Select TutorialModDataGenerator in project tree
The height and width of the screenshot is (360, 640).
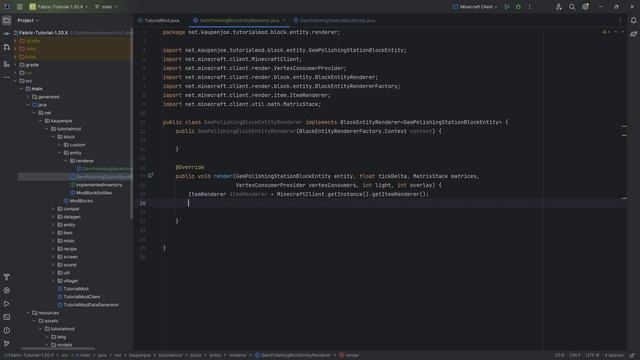[88, 305]
